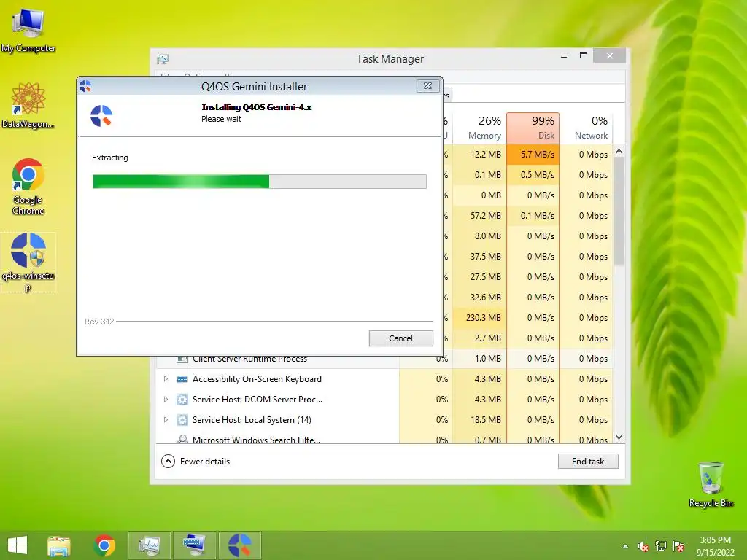Expand Service Host: Local System (14) row
747x560 pixels.
pos(166,420)
